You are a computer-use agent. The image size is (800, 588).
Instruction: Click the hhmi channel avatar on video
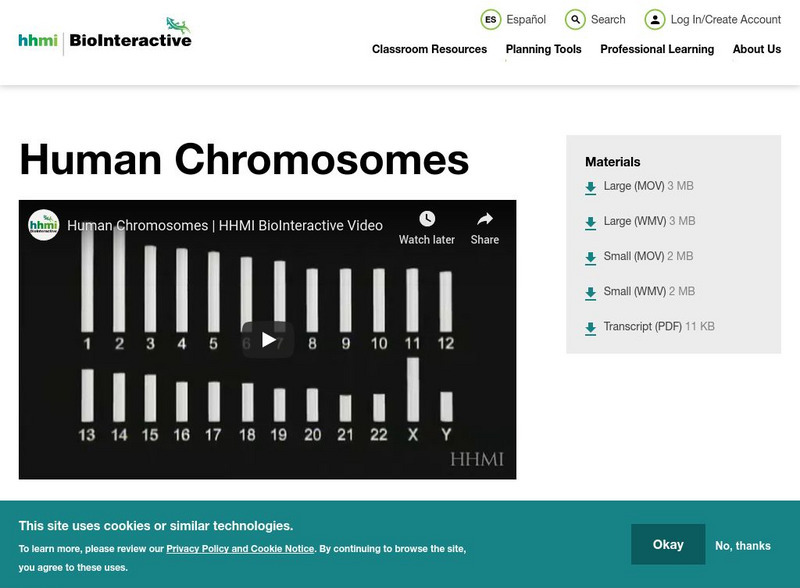pos(43,225)
